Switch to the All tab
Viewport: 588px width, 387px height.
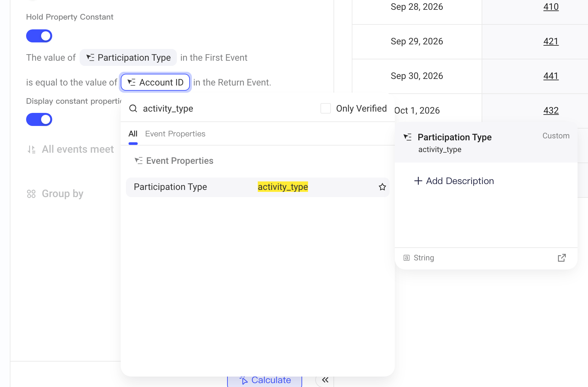[133, 134]
